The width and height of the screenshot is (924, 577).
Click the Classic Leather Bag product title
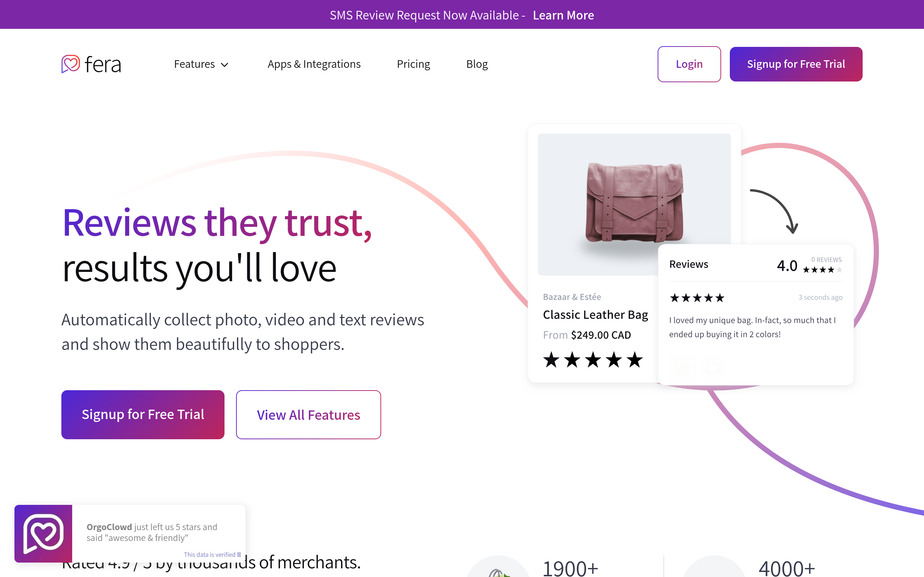point(595,314)
